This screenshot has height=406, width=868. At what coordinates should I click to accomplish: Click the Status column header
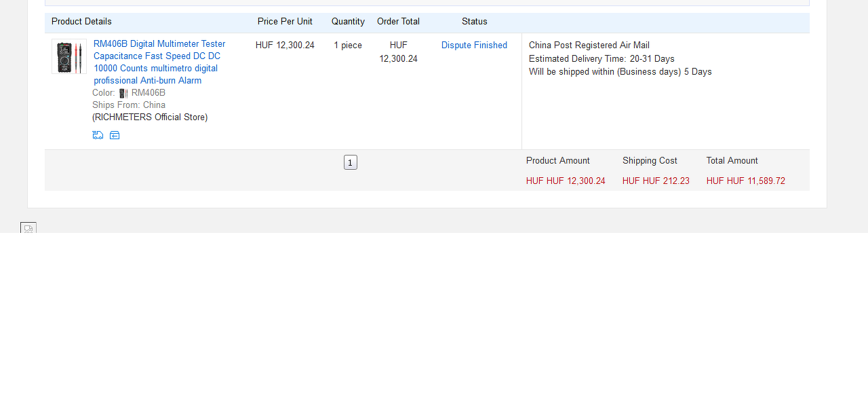coord(475,22)
